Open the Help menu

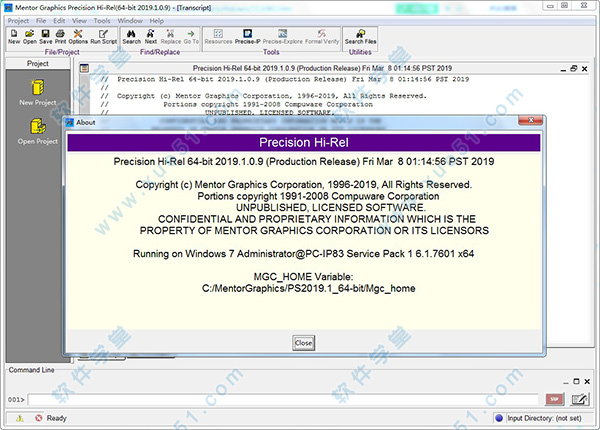pyautogui.click(x=157, y=21)
